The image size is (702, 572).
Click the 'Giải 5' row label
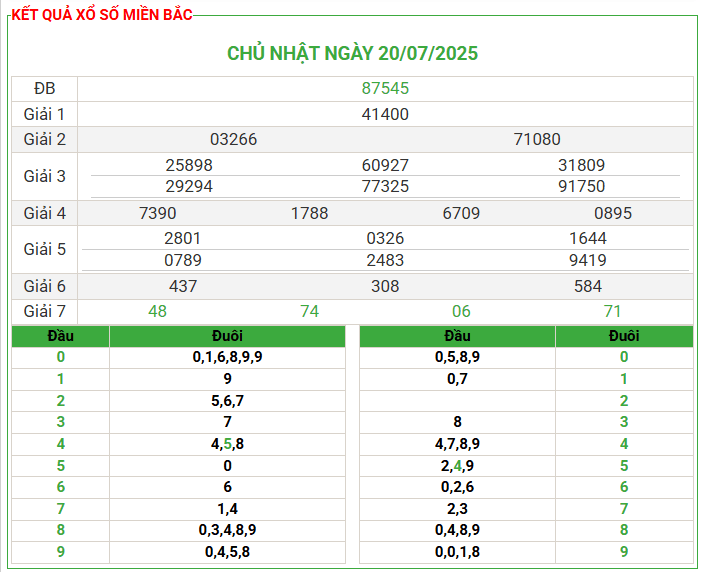pos(44,249)
